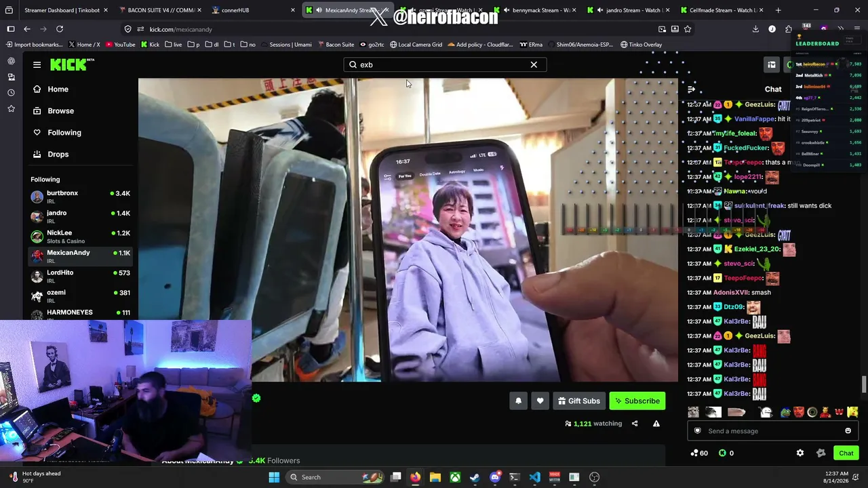This screenshot has height=488, width=868.
Task: Open the Bacon Suite bookmark
Action: [x=335, y=45]
